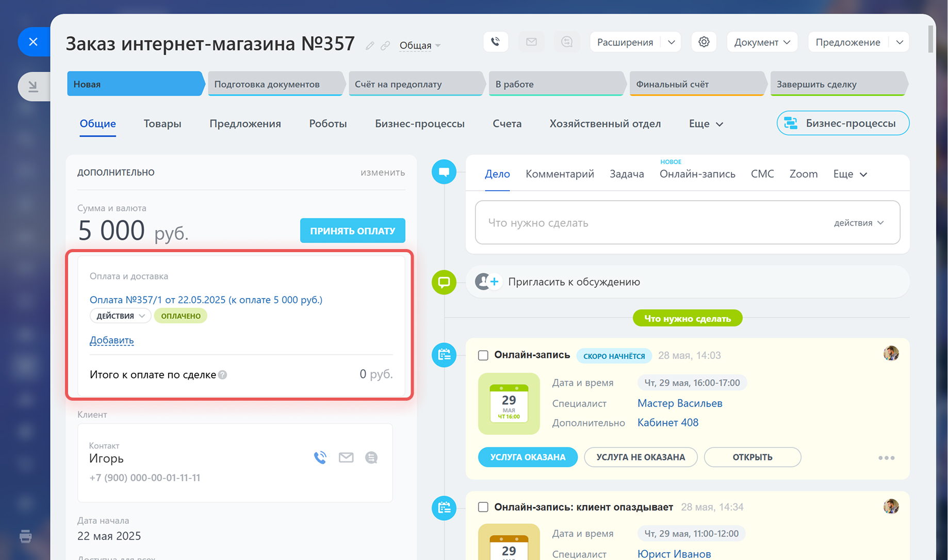Expand the Расширения dropdown arrow
The width and height of the screenshot is (948, 560).
click(x=672, y=42)
